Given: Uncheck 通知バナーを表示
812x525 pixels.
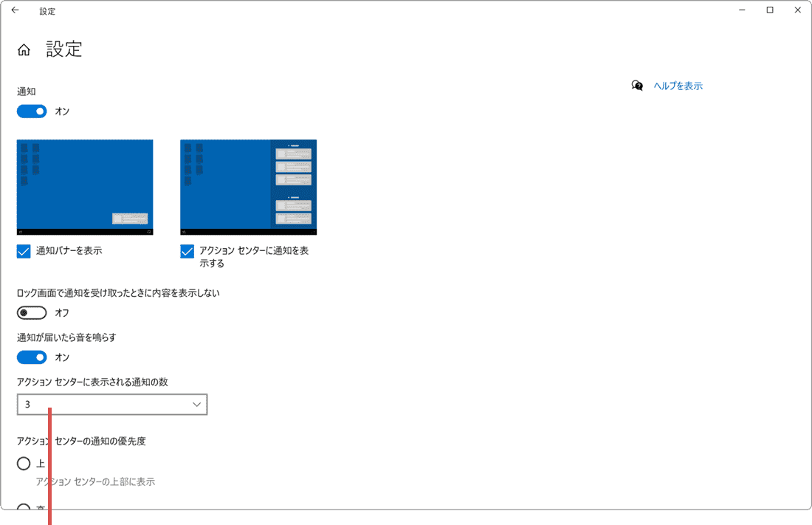Looking at the screenshot, I should point(23,251).
